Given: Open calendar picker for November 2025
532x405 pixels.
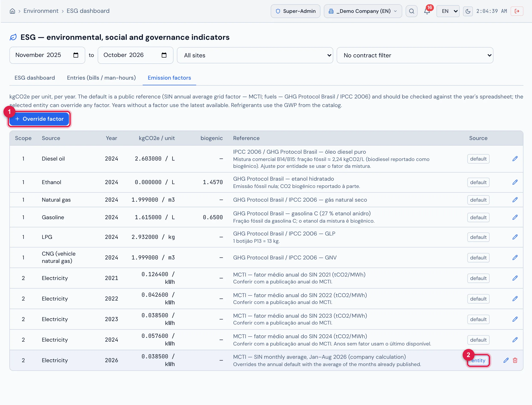Looking at the screenshot, I should click(x=76, y=55).
